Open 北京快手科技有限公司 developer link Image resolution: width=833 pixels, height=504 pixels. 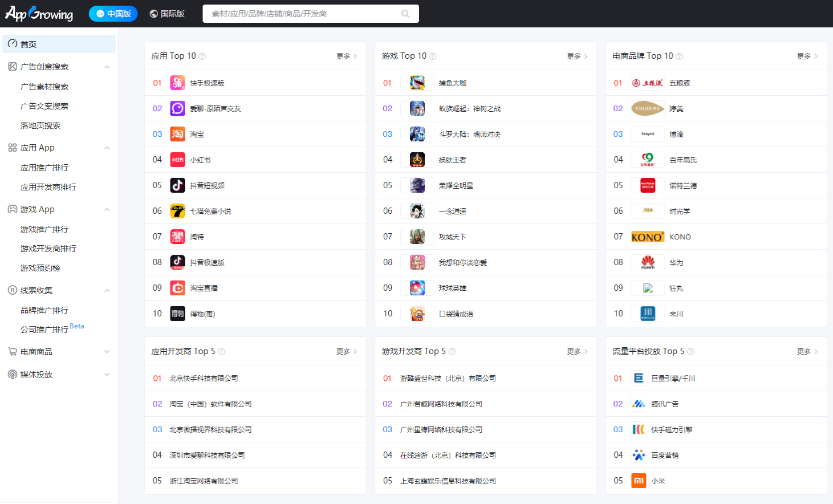[204, 378]
